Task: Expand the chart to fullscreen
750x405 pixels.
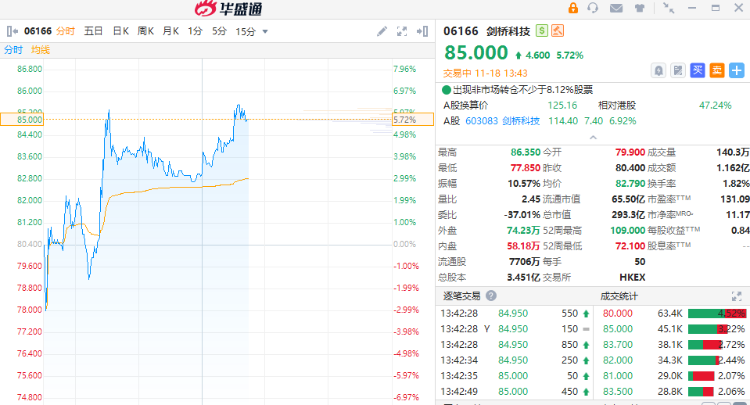Action: [x=402, y=32]
